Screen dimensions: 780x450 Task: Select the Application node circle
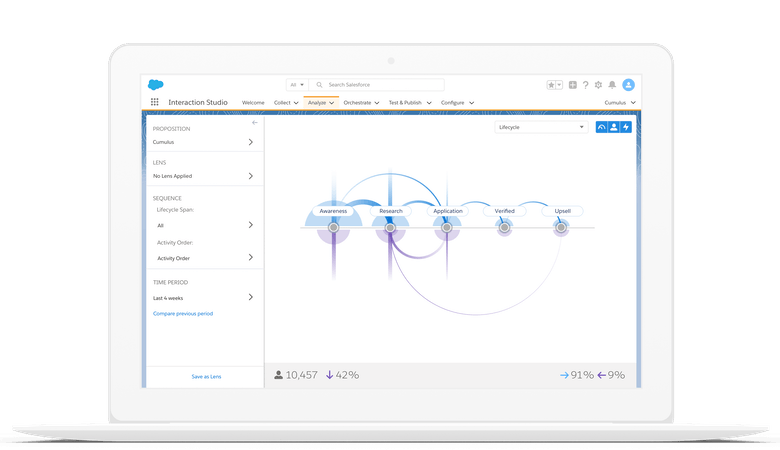[447, 227]
